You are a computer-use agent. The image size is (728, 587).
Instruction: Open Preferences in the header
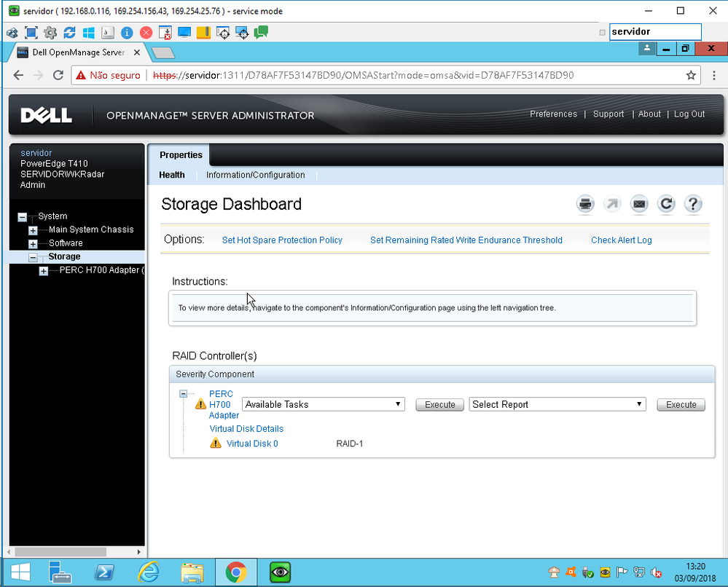point(553,114)
